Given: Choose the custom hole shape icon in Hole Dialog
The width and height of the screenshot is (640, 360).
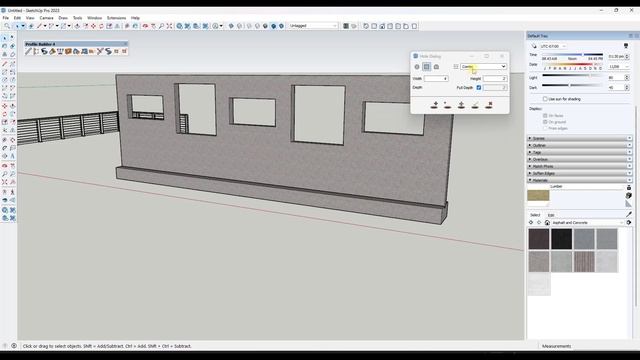Looking at the screenshot, I should click(436, 67).
